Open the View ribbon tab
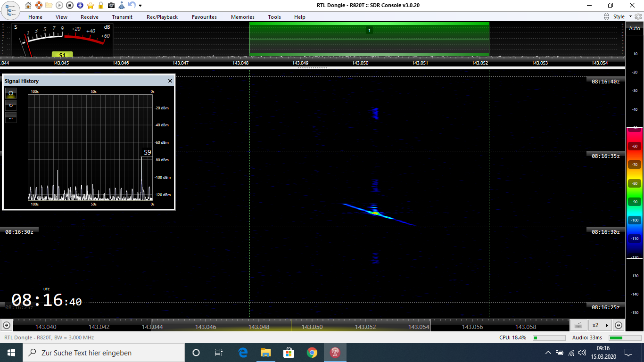This screenshot has height=362, width=644. (x=61, y=17)
